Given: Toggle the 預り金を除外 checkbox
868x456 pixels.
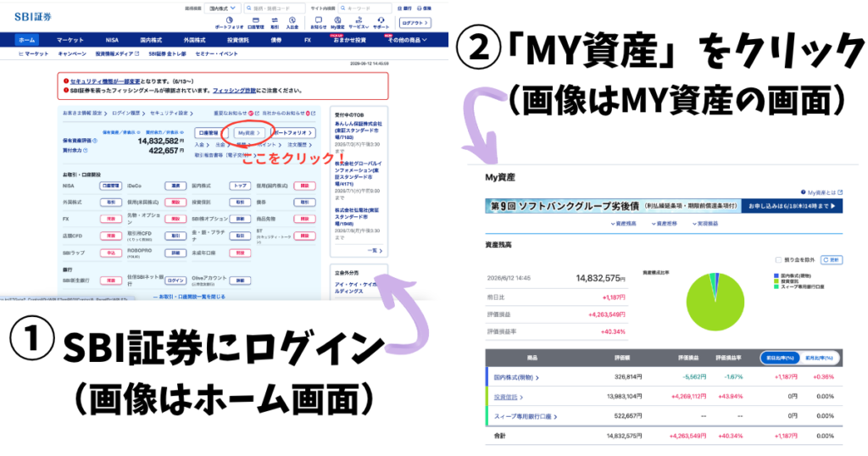Looking at the screenshot, I should coord(779,259).
